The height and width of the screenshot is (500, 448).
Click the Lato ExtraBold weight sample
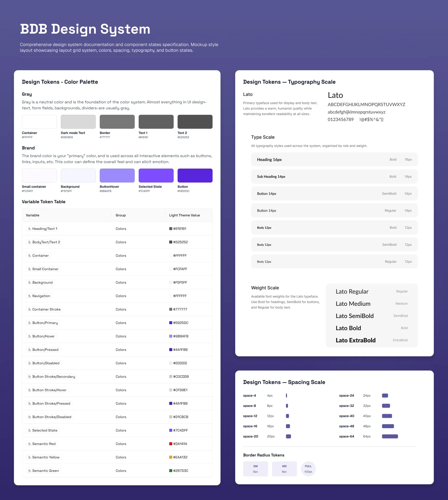coord(355,340)
